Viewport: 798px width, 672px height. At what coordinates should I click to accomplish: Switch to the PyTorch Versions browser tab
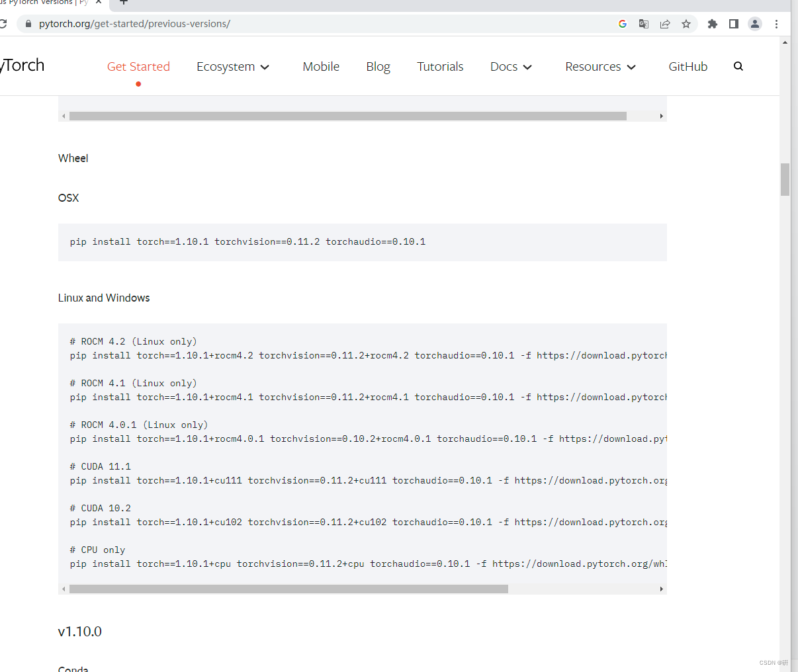click(46, 3)
